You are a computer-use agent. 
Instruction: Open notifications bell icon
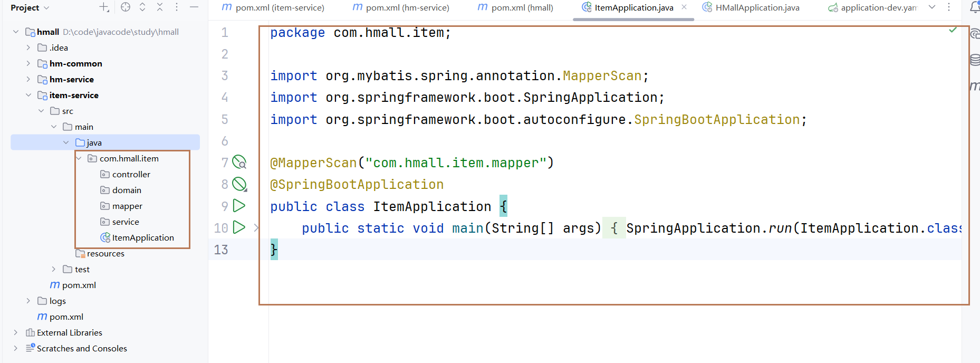(x=975, y=7)
